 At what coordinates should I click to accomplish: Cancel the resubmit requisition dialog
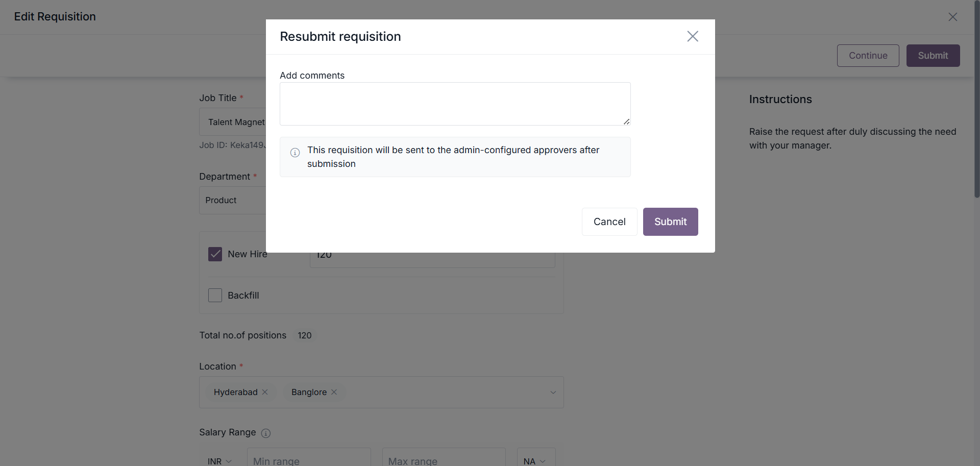coord(609,222)
